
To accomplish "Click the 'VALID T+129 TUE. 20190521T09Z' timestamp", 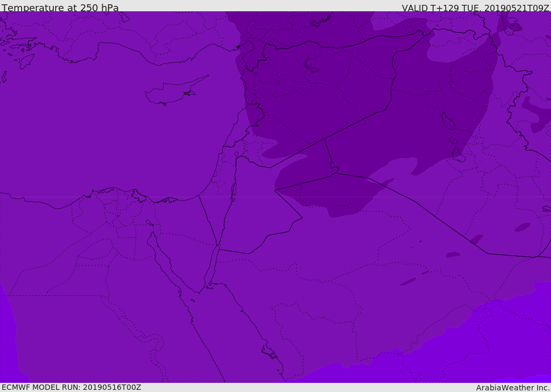I will tap(476, 8).
